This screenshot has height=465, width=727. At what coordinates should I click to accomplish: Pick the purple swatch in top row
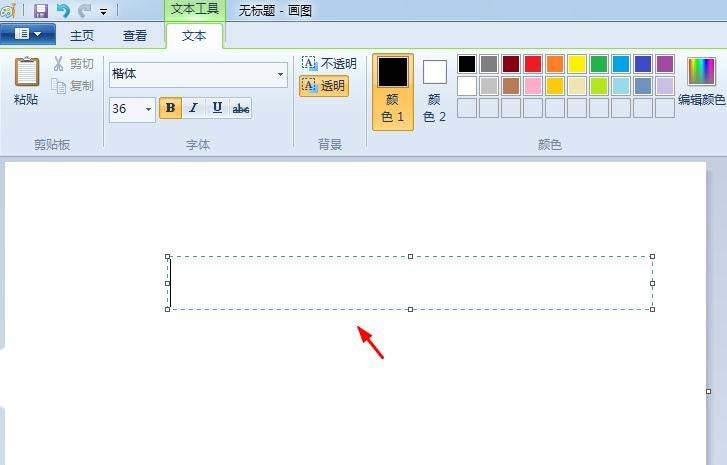pyautogui.click(x=665, y=64)
